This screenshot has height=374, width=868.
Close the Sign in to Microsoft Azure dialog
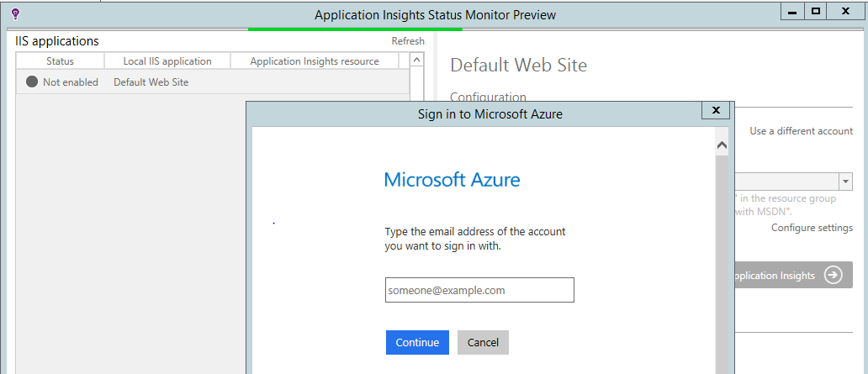716,110
